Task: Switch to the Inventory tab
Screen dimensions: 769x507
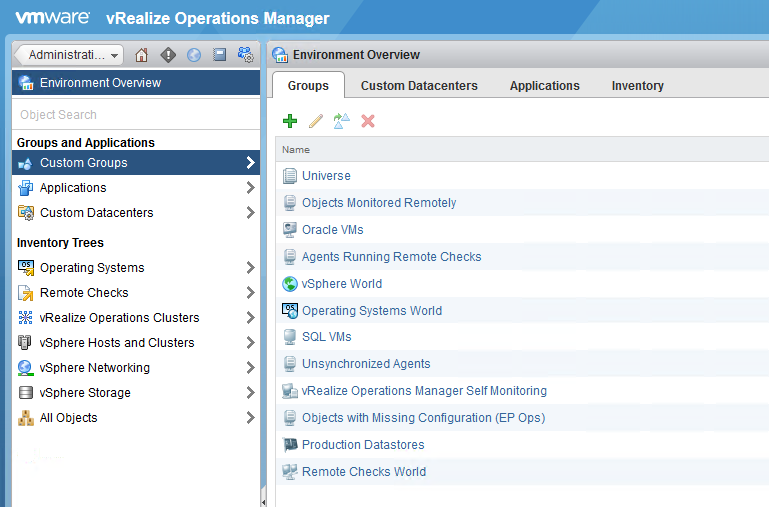Action: point(637,86)
